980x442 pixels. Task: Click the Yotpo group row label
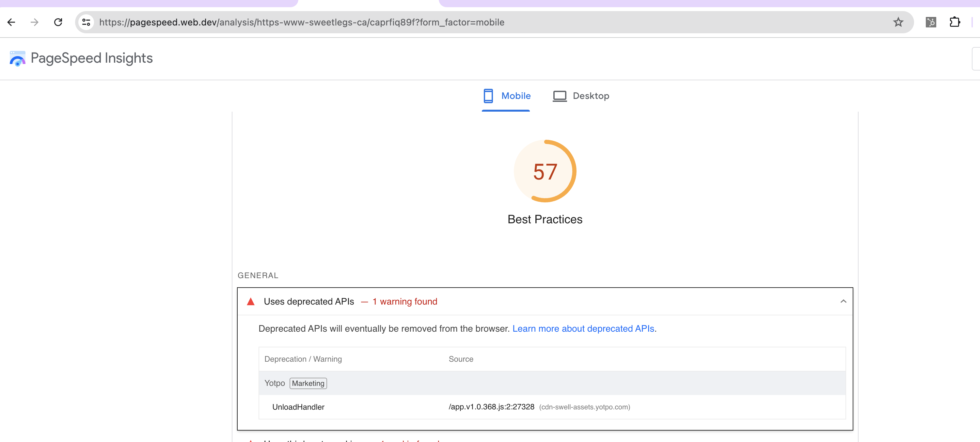(x=275, y=384)
